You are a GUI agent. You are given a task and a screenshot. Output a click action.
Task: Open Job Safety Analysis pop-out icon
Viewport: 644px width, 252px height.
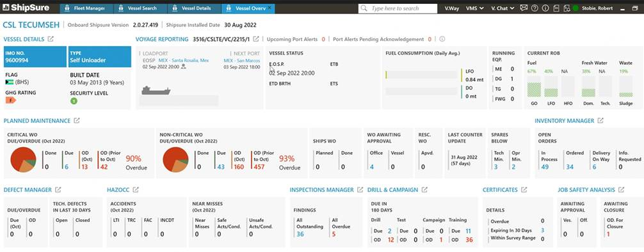(622, 189)
